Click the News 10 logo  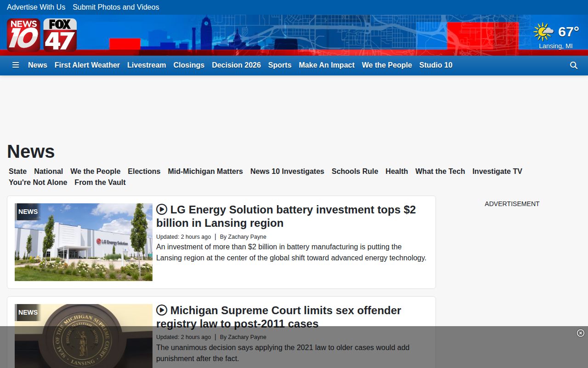(23, 35)
